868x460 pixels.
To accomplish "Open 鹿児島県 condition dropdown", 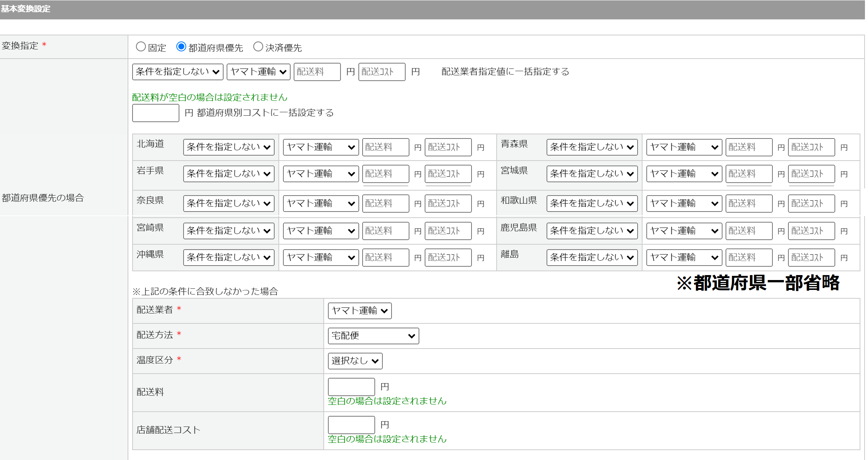I will click(592, 231).
